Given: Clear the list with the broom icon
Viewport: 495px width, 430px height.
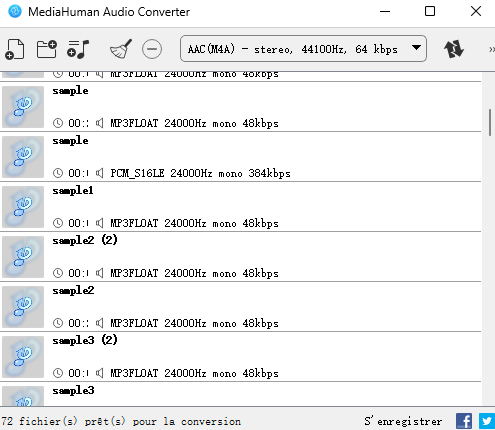Looking at the screenshot, I should click(121, 49).
